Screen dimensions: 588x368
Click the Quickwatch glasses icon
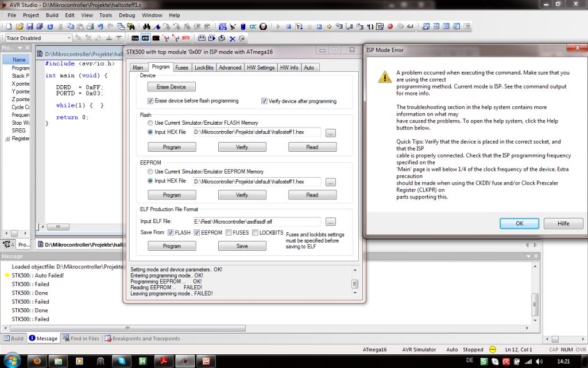(x=410, y=26)
